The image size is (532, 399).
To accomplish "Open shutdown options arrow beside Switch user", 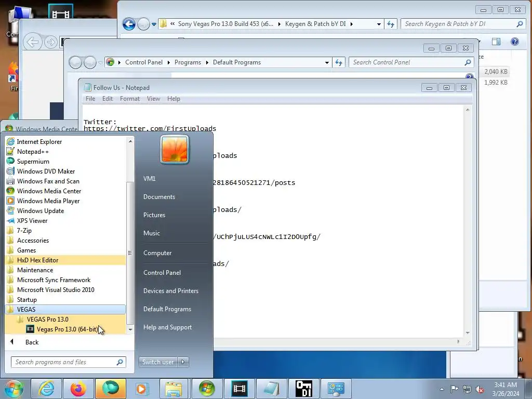I will click(183, 362).
